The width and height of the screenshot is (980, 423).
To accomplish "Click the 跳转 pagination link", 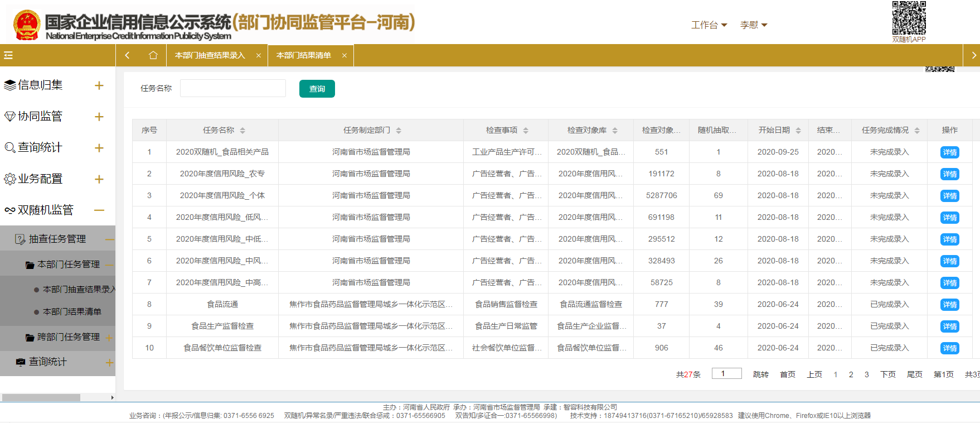I will point(761,374).
